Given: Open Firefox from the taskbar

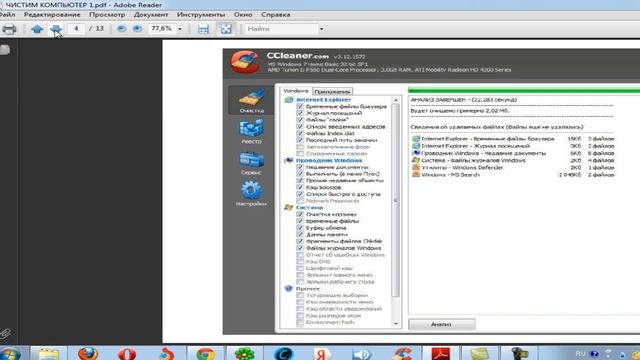Looking at the screenshot, I should 88,353.
